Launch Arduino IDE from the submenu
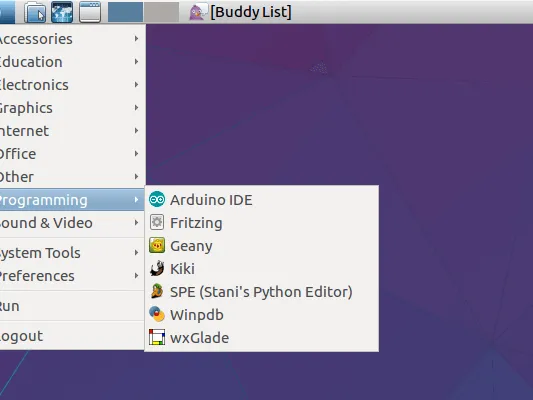The image size is (533, 400). [x=262, y=199]
